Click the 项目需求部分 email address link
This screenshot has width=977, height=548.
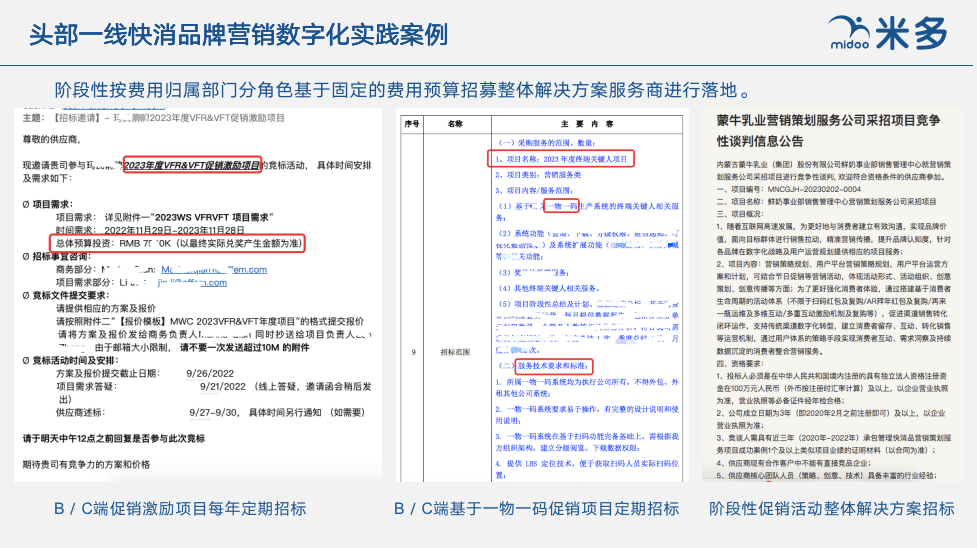(x=192, y=282)
